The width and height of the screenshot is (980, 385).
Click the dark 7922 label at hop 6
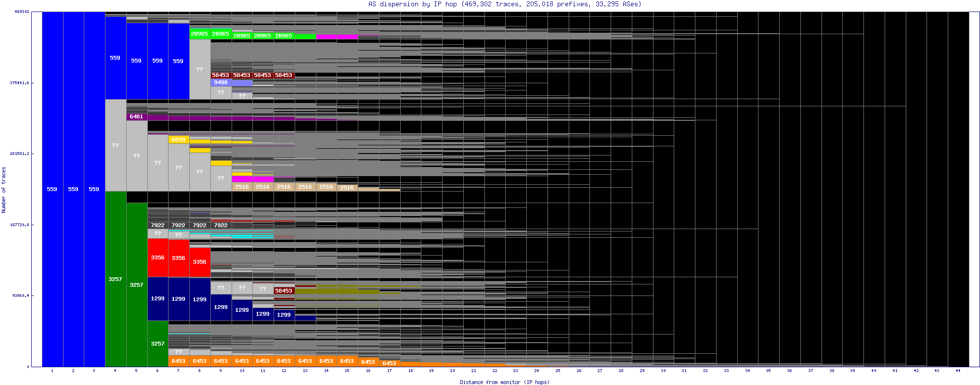click(x=157, y=225)
